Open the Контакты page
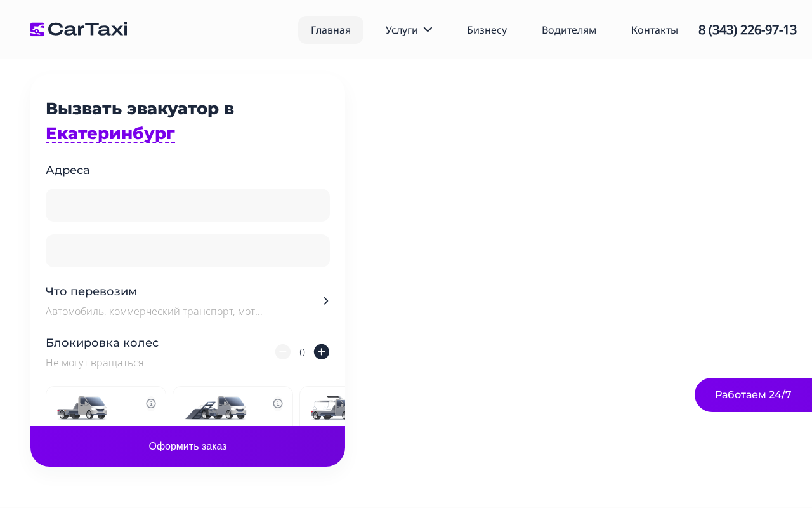The width and height of the screenshot is (812, 508). tap(655, 30)
